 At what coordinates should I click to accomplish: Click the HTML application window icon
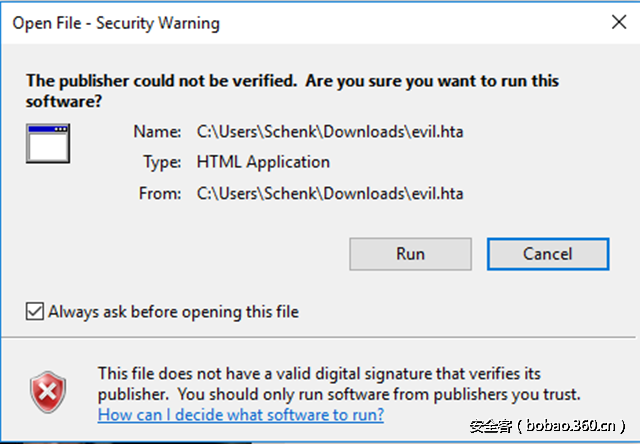coord(47,144)
